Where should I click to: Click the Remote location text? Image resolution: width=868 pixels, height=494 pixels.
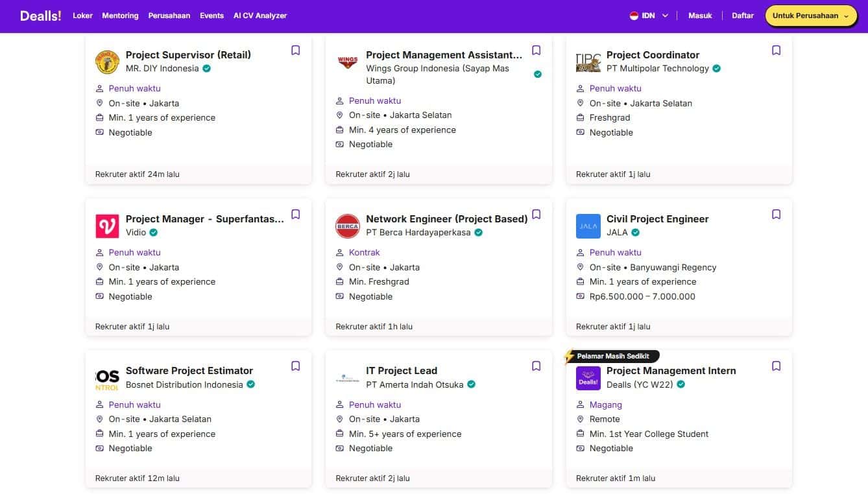pos(605,419)
